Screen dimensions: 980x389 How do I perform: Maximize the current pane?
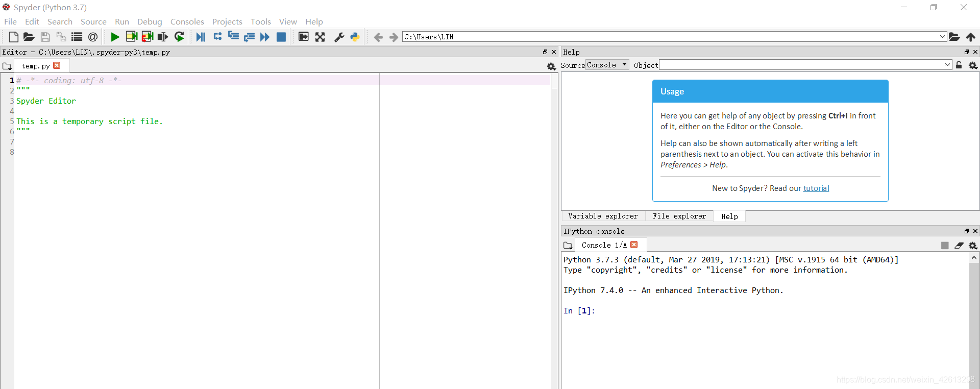[304, 37]
